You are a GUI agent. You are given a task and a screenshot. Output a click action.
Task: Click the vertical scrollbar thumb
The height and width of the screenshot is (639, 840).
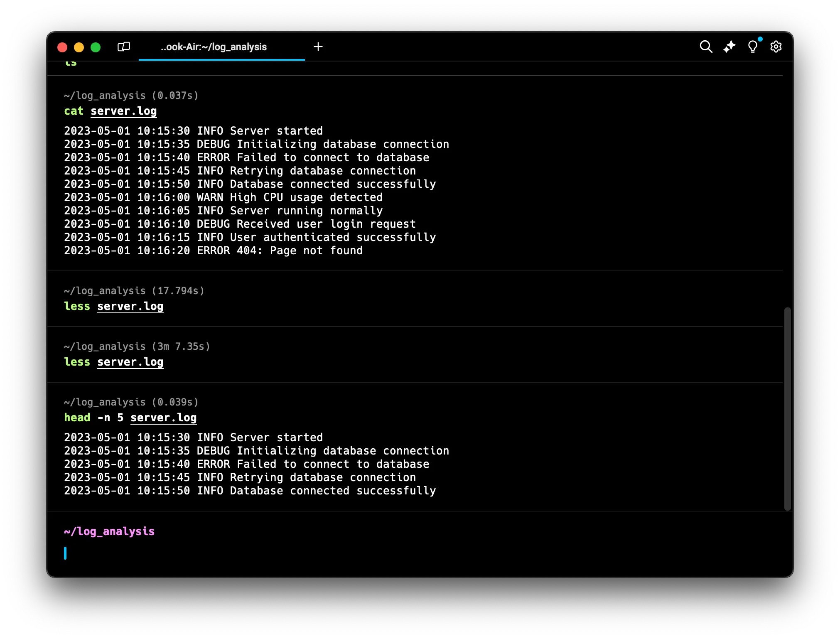coord(787,409)
